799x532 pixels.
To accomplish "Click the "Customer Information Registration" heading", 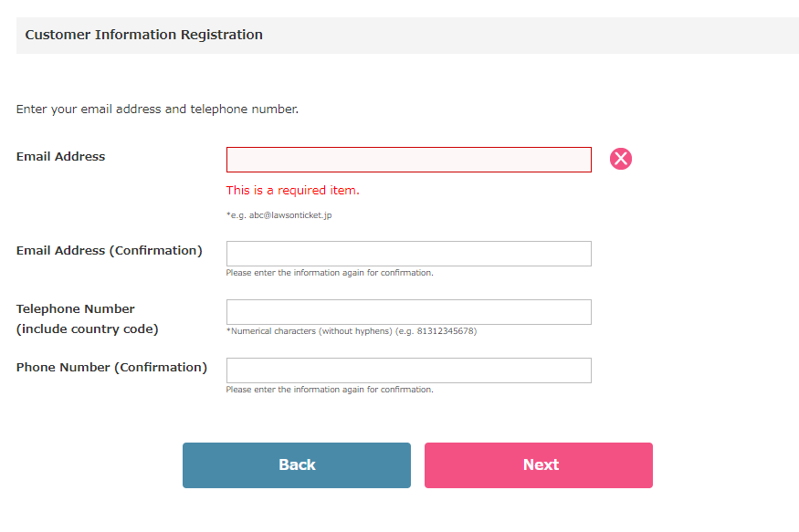I will [x=144, y=35].
